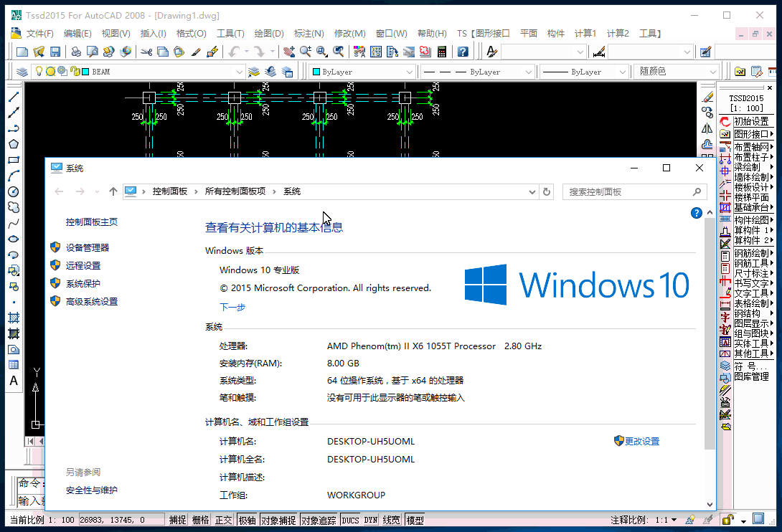Click the Open file icon
The height and width of the screenshot is (532, 782).
pyautogui.click(x=39, y=52)
